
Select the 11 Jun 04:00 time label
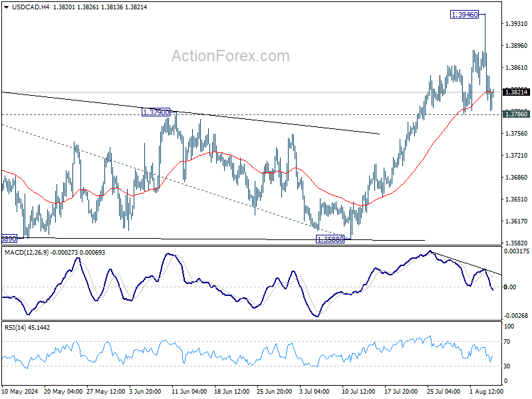pos(190,392)
